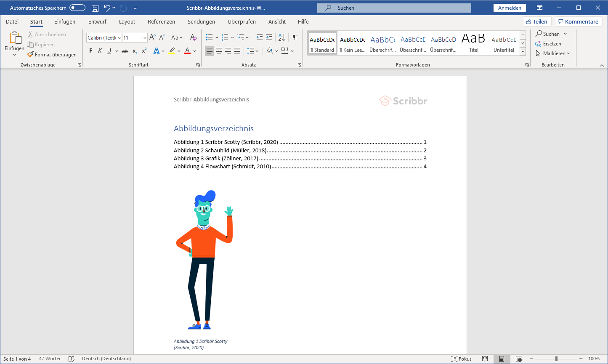The height and width of the screenshot is (364, 608).
Task: Click zoom in plus button
Action: [581, 359]
